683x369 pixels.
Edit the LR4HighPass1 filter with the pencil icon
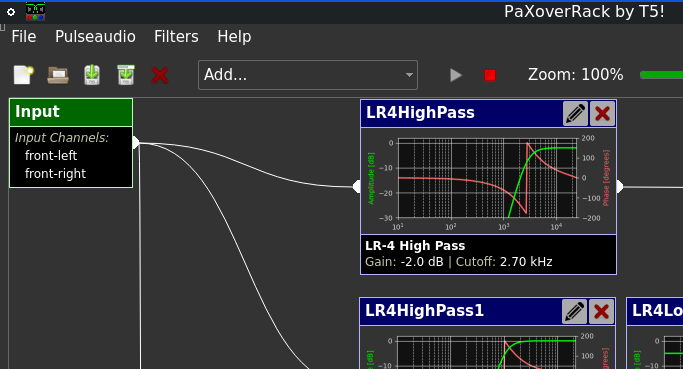tap(575, 311)
